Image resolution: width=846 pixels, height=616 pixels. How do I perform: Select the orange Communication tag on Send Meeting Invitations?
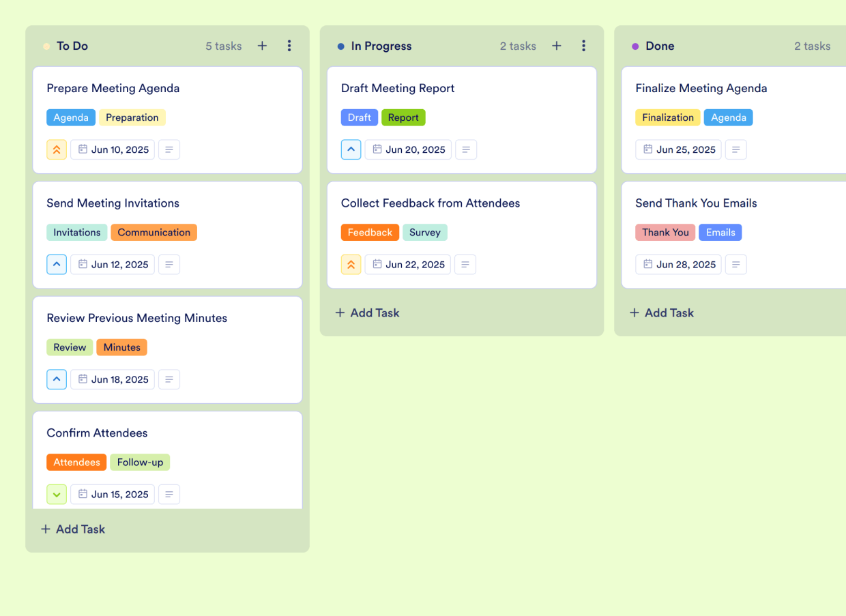(x=154, y=232)
